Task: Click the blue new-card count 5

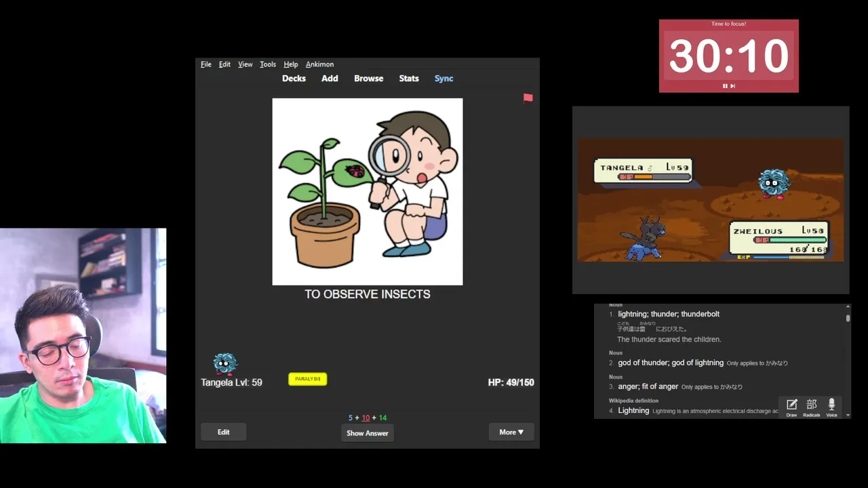Action: [x=351, y=418]
